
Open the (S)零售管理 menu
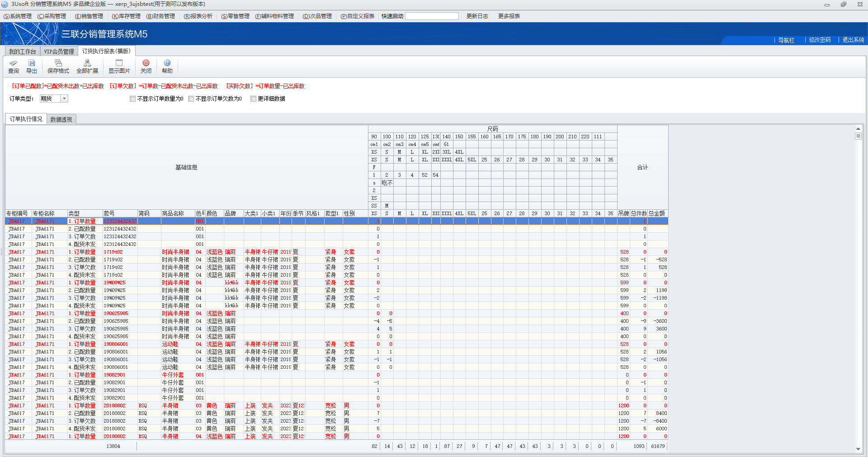(x=236, y=16)
